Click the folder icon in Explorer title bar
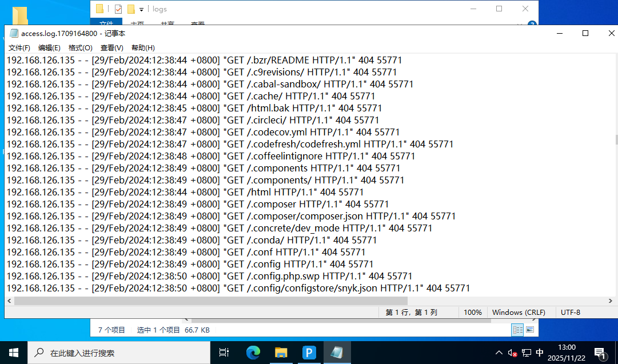The height and width of the screenshot is (364, 618). click(x=99, y=9)
